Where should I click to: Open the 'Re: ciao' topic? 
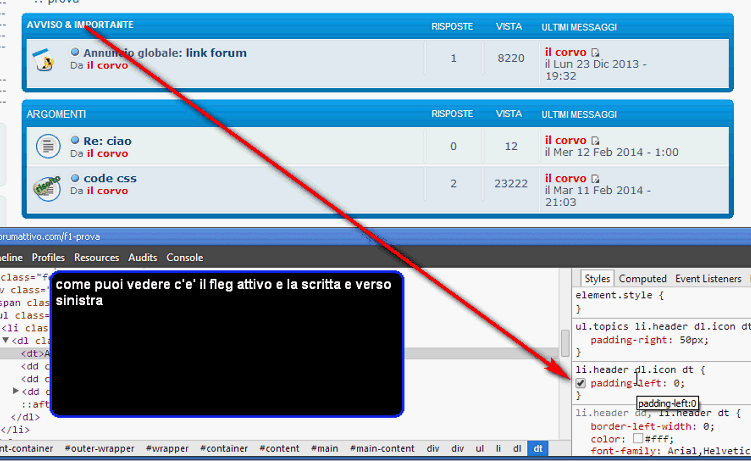107,141
